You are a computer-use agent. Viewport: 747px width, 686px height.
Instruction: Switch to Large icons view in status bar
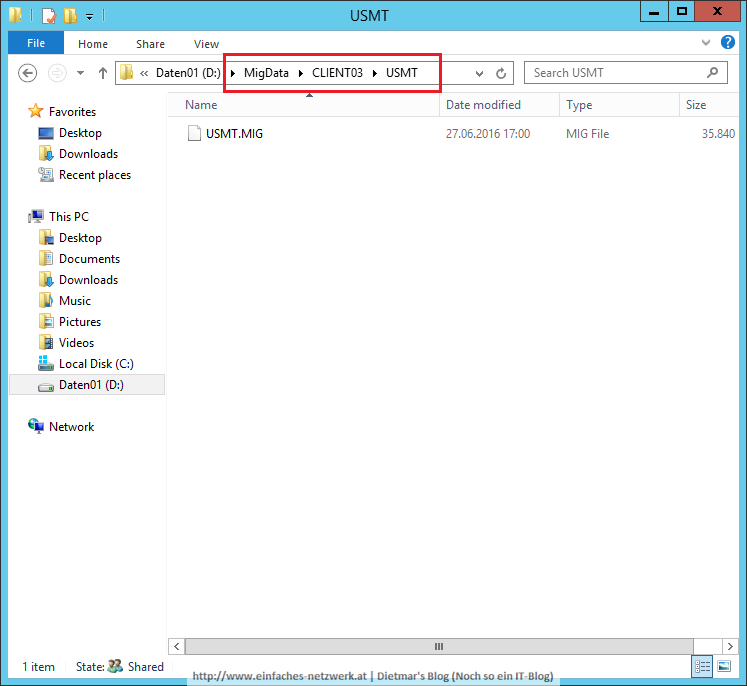point(724,666)
